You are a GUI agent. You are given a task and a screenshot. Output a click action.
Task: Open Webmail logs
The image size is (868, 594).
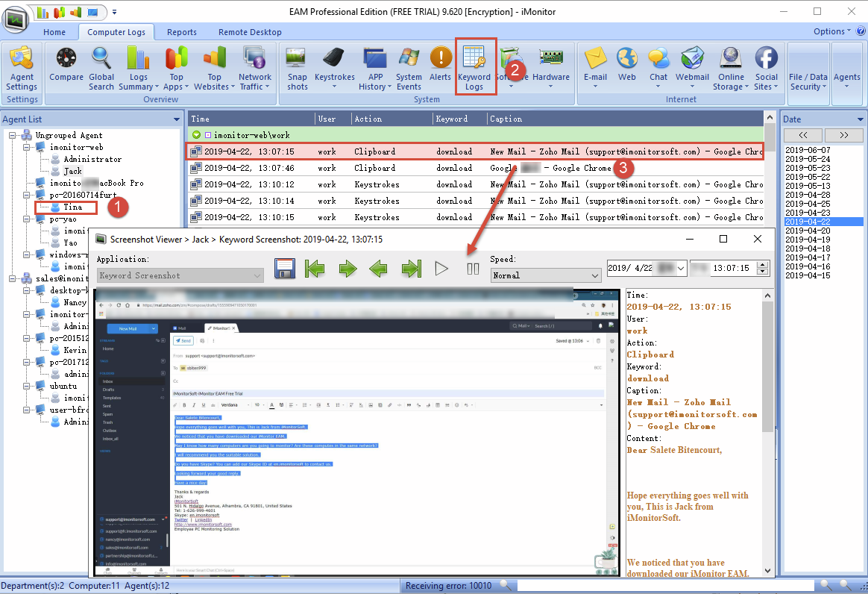tap(692, 68)
